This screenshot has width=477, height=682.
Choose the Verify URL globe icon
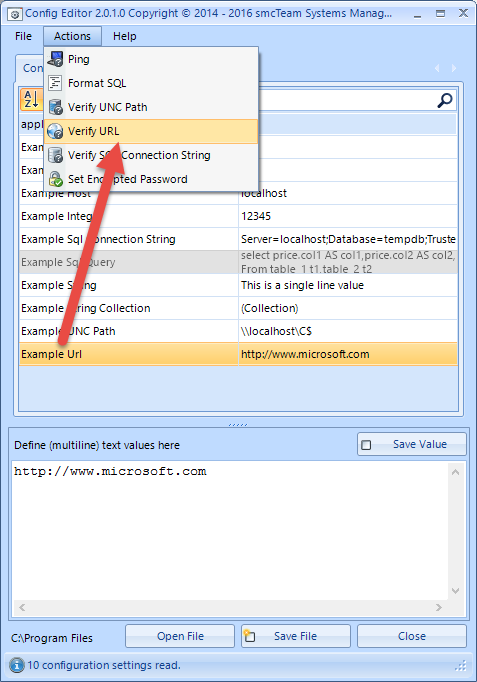pyautogui.click(x=55, y=131)
